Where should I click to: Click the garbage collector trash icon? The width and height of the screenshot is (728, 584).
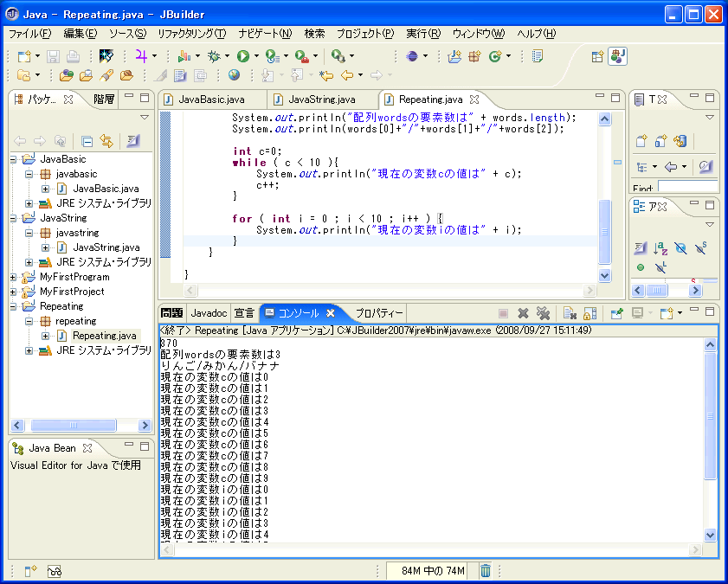point(486,570)
